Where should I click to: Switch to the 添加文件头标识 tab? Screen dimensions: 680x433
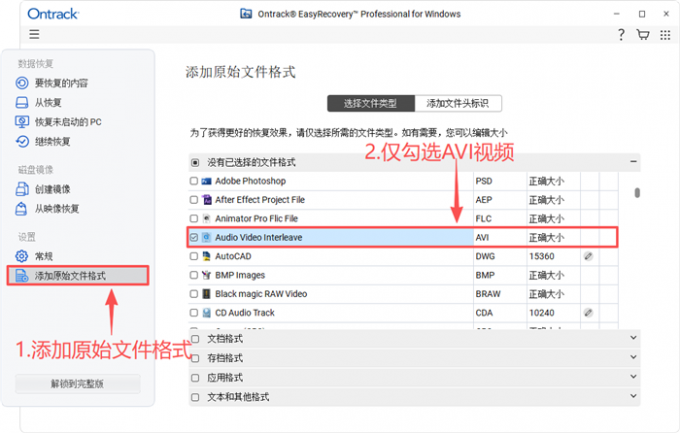pyautogui.click(x=458, y=103)
